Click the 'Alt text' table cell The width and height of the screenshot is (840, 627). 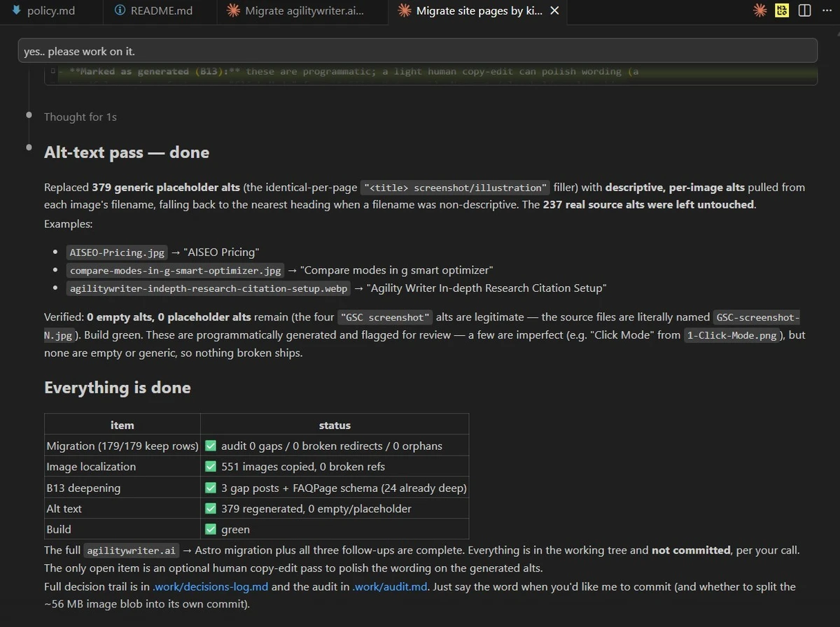pos(122,509)
